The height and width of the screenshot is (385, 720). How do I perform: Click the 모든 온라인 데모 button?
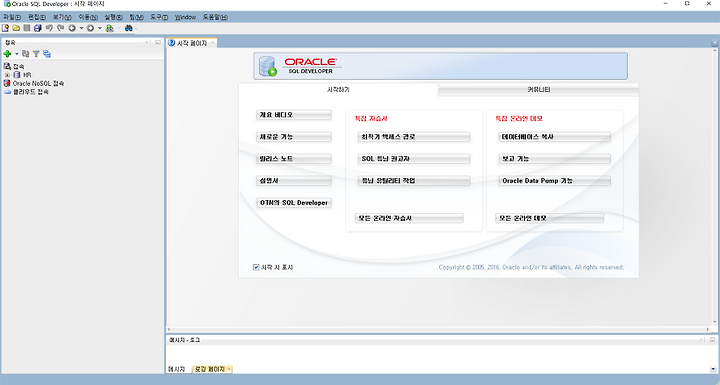point(550,218)
